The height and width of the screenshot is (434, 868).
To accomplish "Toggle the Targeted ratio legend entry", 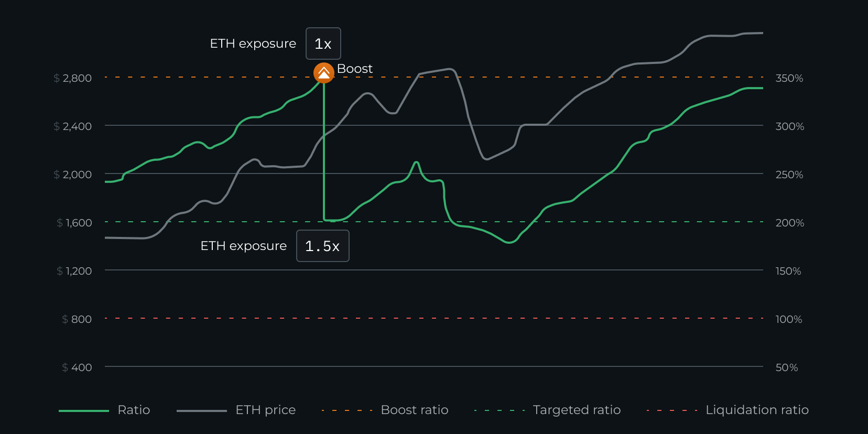I will pyautogui.click(x=577, y=410).
